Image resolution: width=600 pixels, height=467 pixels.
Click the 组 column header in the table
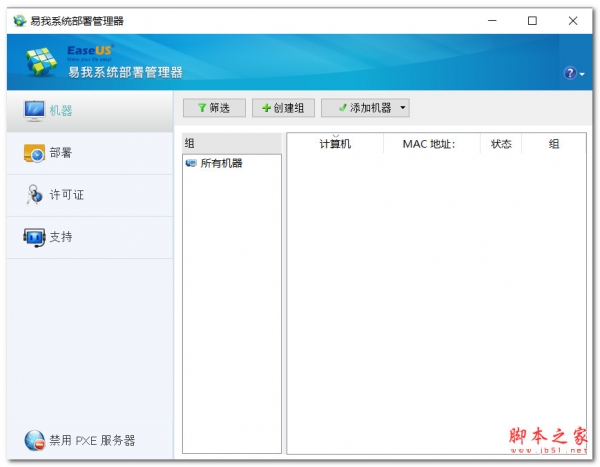tap(554, 144)
